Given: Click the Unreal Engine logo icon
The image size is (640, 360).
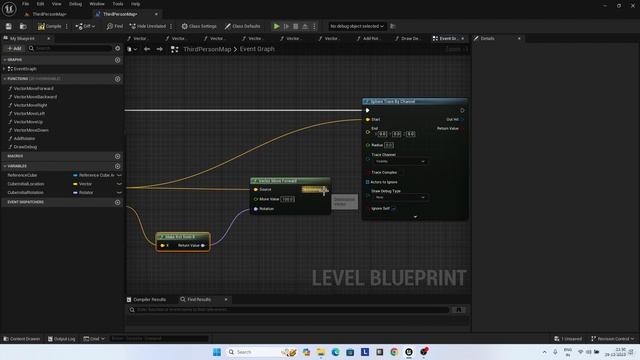Looking at the screenshot, I should coord(9,9).
